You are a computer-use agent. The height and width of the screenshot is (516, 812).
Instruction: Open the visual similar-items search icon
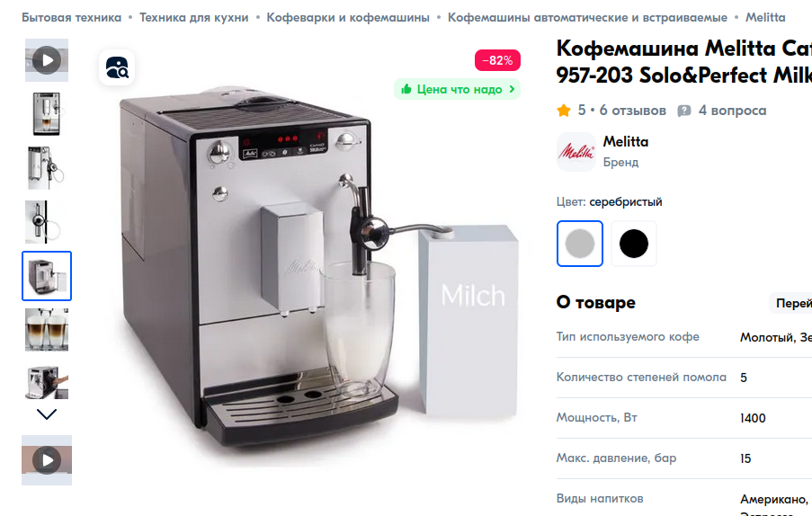[x=117, y=67]
